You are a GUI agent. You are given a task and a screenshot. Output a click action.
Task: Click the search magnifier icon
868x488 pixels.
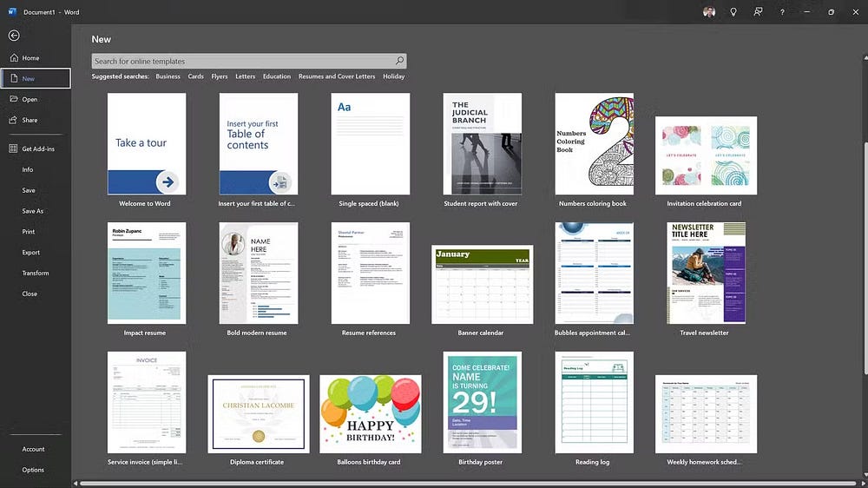click(399, 61)
